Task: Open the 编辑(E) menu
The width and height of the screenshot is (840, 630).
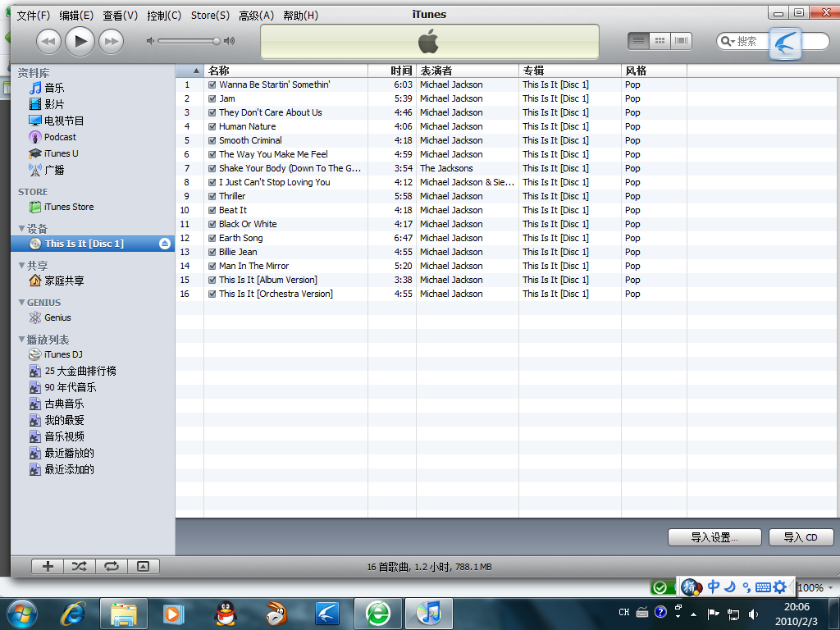Action: point(76,16)
